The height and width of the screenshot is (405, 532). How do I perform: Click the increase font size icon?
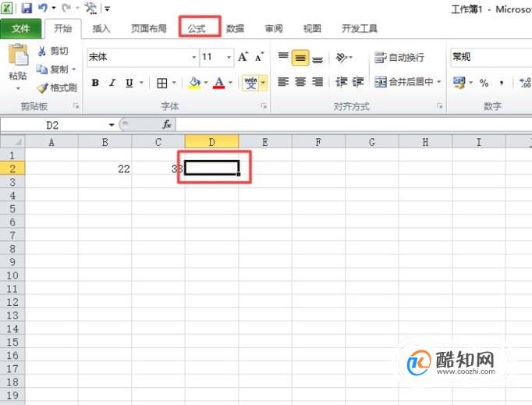point(243,57)
